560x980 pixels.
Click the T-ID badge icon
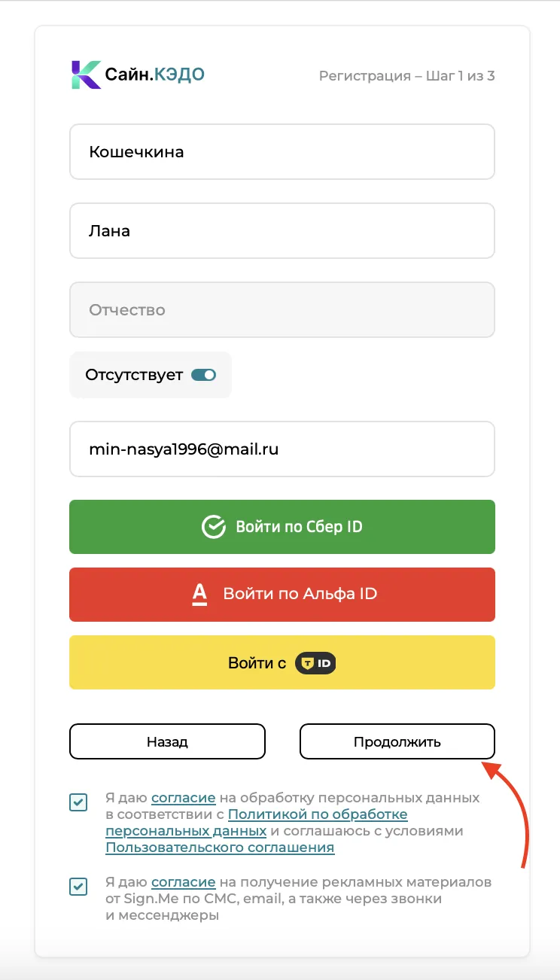coord(315,663)
